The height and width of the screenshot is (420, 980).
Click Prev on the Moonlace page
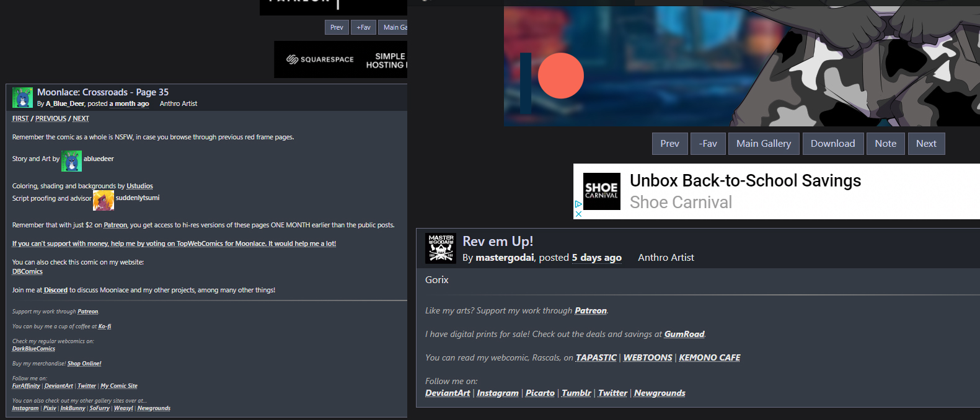click(x=337, y=27)
